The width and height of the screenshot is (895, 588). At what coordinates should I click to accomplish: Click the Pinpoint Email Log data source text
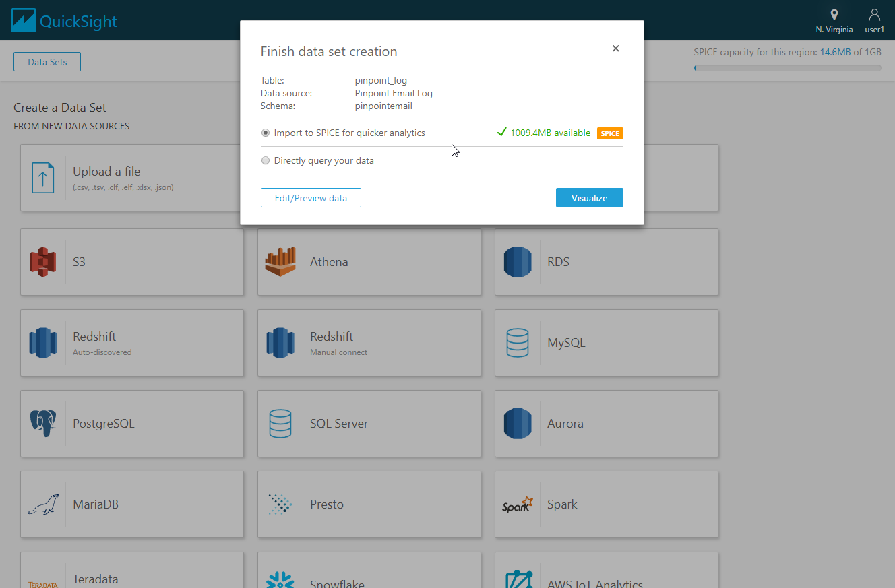[x=394, y=94]
